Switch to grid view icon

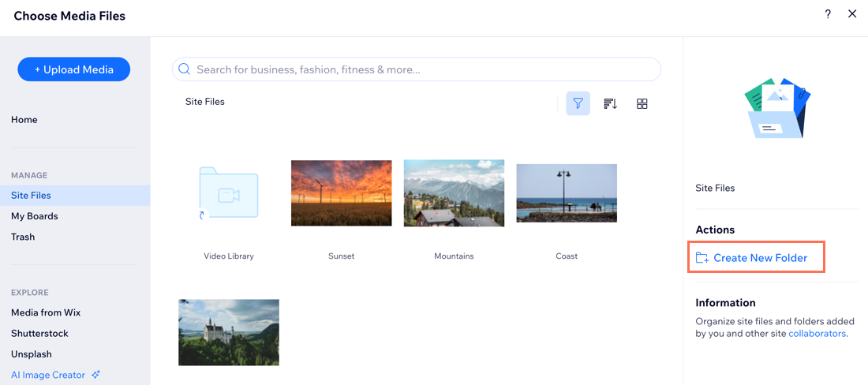coord(642,103)
